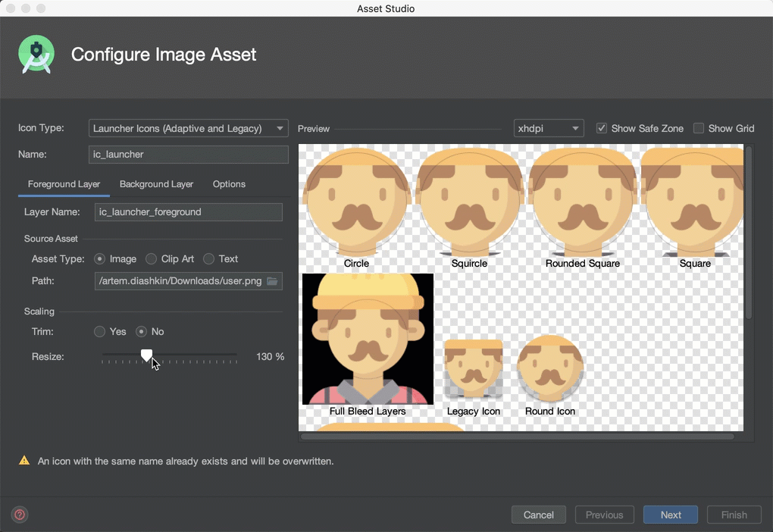
Task: Click the overwrite warning message text
Action: [186, 461]
